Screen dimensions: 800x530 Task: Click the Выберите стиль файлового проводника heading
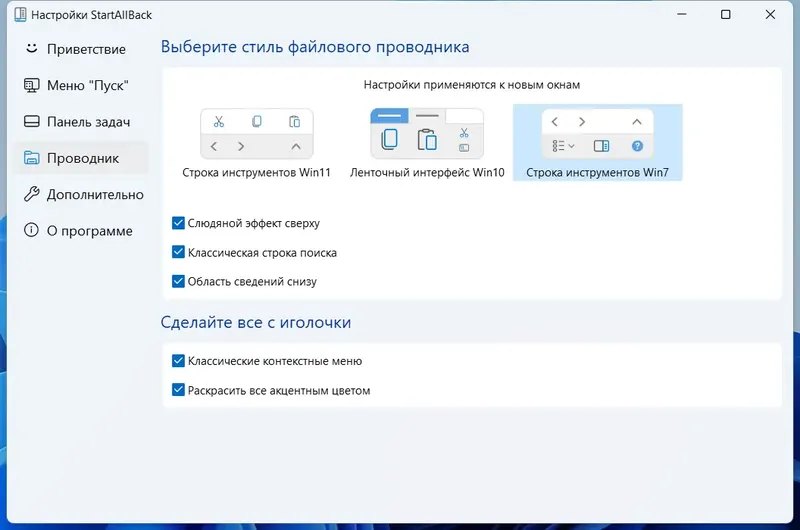pos(315,47)
